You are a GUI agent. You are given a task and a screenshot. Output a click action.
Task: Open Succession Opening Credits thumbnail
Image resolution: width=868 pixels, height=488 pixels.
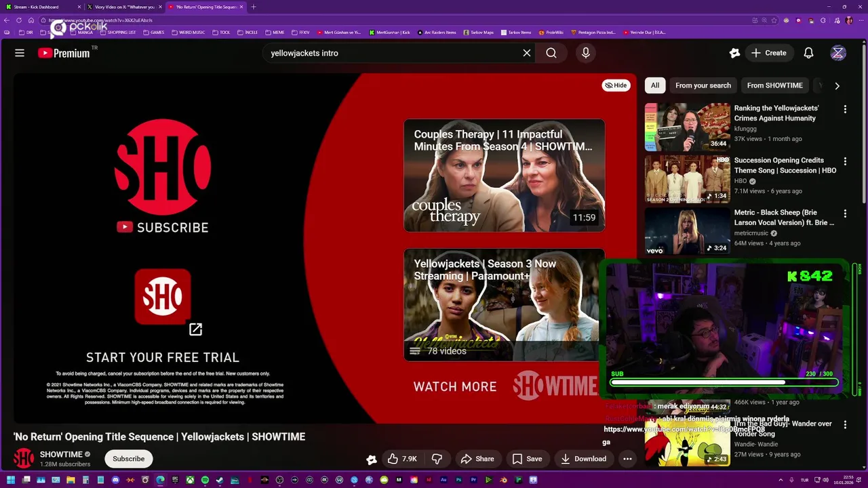pyautogui.click(x=687, y=179)
